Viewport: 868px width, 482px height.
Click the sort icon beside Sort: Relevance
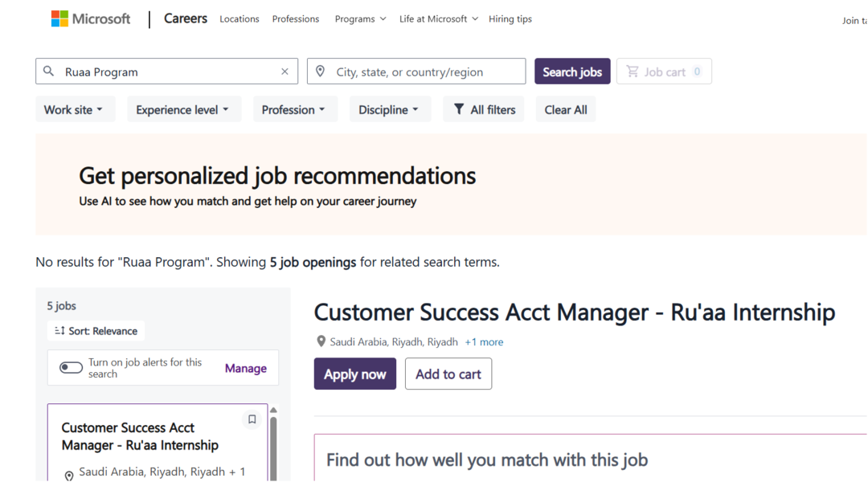coord(59,330)
